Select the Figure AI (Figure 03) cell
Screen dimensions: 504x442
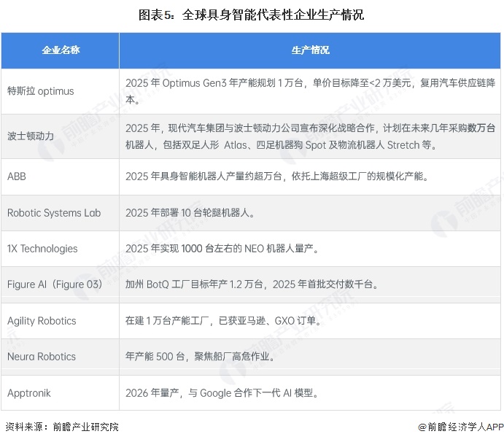pos(60,284)
